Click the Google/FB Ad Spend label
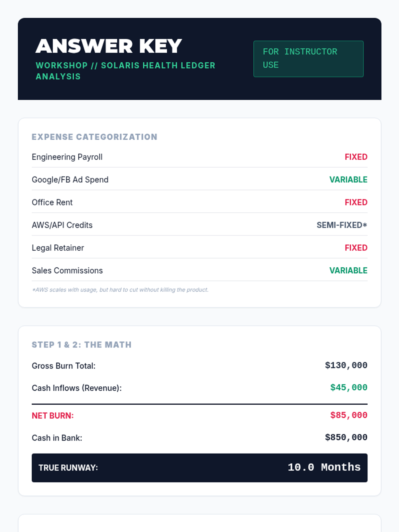Image resolution: width=399 pixels, height=532 pixels. [x=70, y=180]
